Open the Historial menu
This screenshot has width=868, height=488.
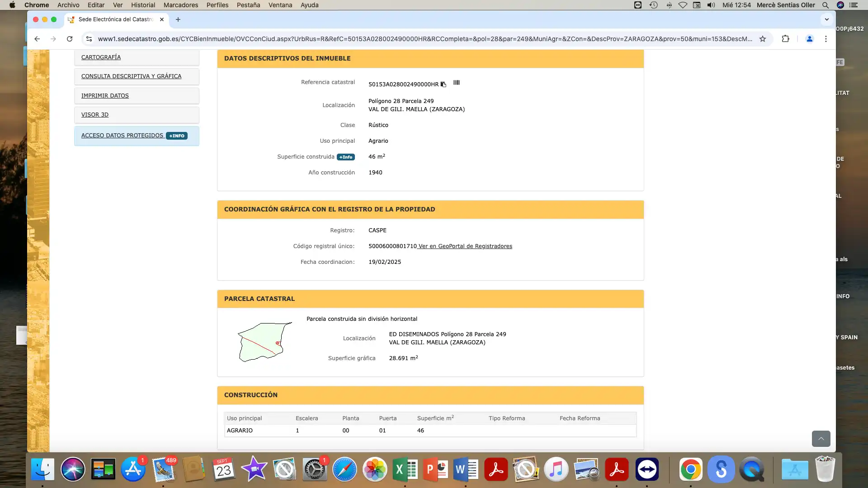point(143,5)
